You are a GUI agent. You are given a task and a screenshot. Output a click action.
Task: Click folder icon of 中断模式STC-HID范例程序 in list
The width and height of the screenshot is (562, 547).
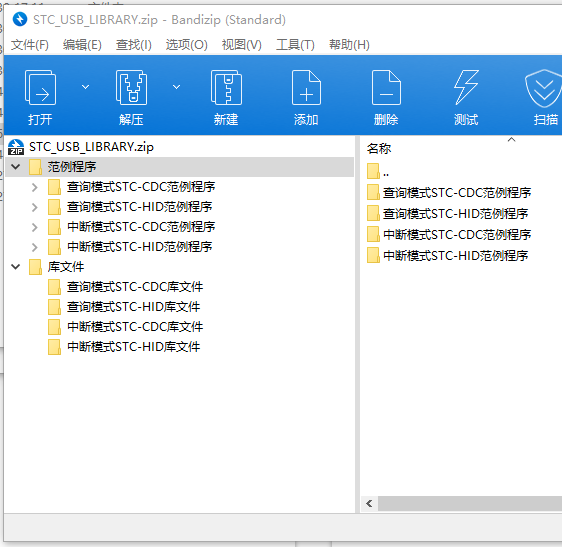point(373,255)
